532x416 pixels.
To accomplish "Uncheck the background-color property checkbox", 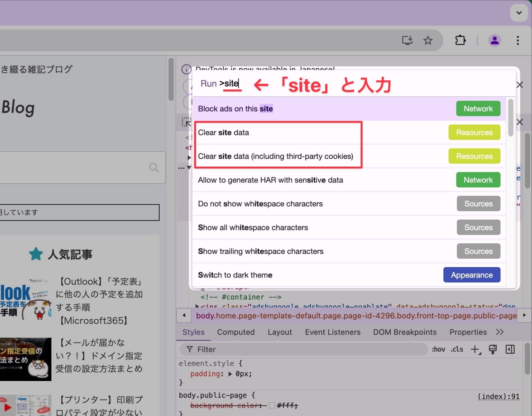I will tap(272, 405).
